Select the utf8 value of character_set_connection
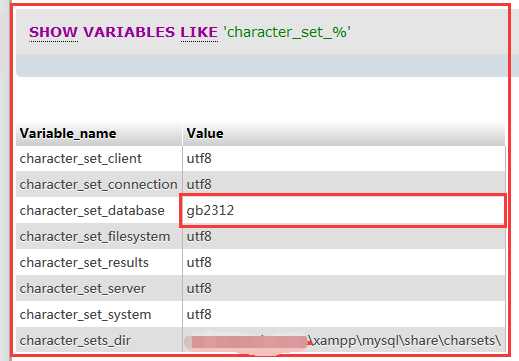 pyautogui.click(x=199, y=184)
